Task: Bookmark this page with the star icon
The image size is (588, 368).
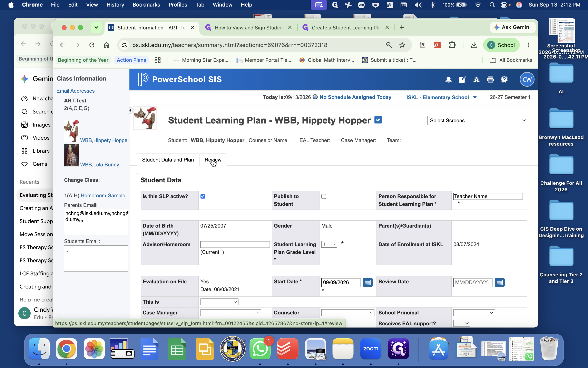Action: pyautogui.click(x=402, y=45)
